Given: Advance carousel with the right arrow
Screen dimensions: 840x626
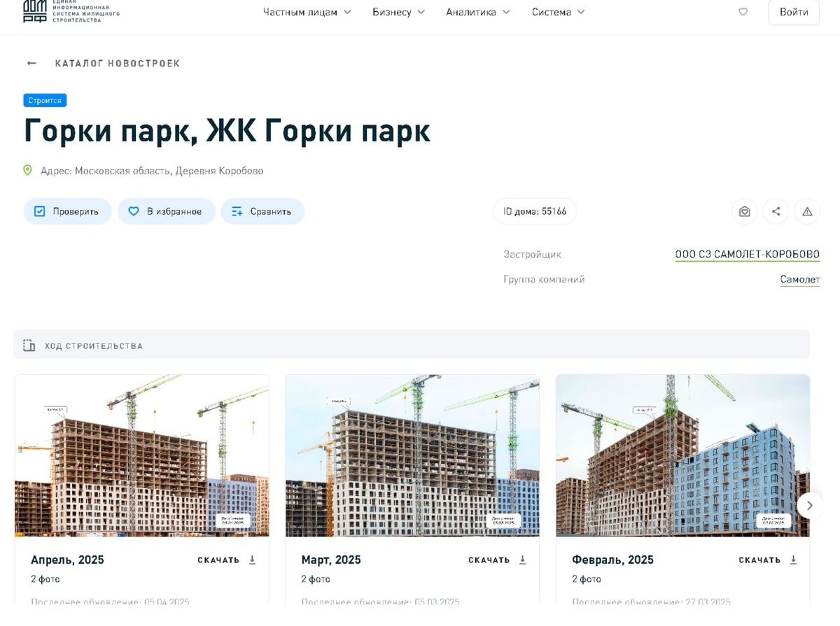Looking at the screenshot, I should pyautogui.click(x=810, y=505).
